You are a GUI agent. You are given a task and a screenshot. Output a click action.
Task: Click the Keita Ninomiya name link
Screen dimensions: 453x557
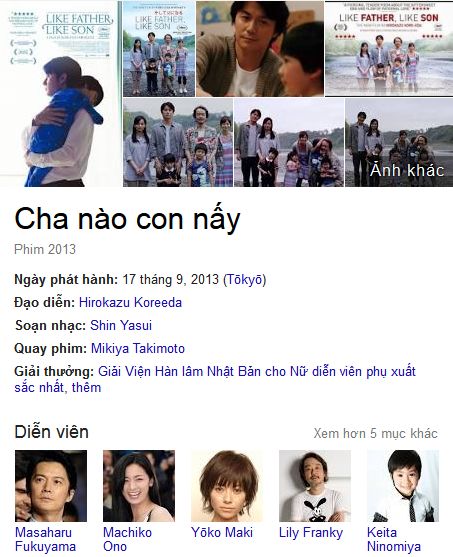coord(394,539)
